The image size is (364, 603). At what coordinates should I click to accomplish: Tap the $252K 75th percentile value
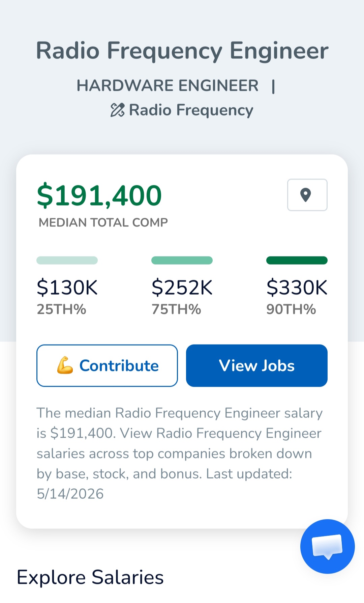click(x=182, y=287)
